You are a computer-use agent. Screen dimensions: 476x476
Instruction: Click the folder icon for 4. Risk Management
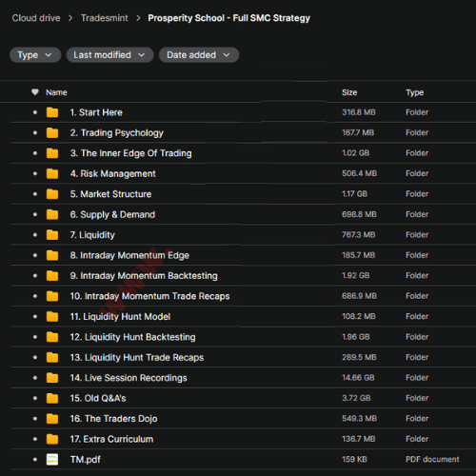point(52,173)
